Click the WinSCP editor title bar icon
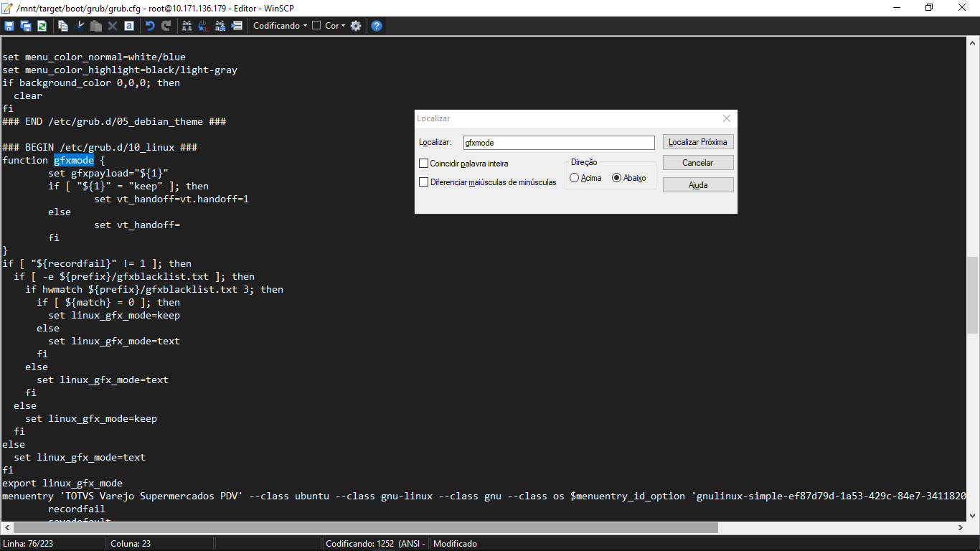This screenshot has height=551, width=980. click(8, 8)
